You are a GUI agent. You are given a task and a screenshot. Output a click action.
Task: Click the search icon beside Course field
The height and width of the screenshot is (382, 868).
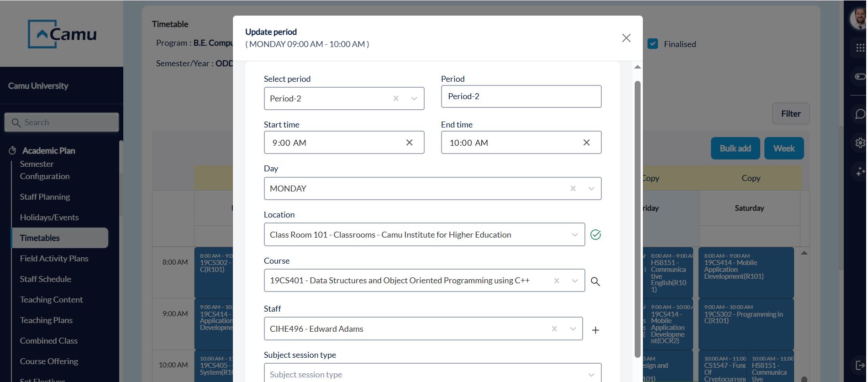[595, 281]
